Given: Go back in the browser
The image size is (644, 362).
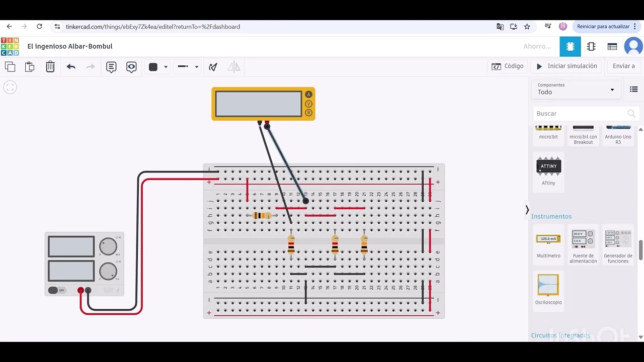Looking at the screenshot, I should (x=9, y=27).
